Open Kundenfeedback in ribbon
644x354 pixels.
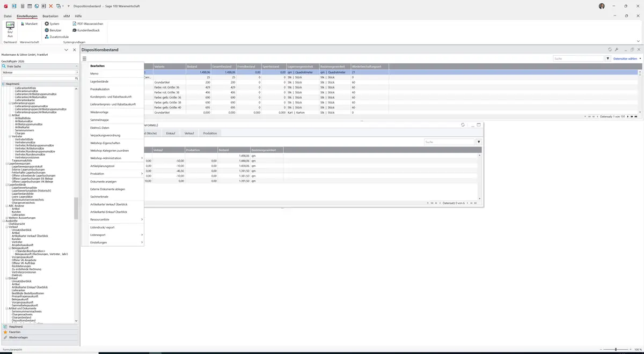86,30
